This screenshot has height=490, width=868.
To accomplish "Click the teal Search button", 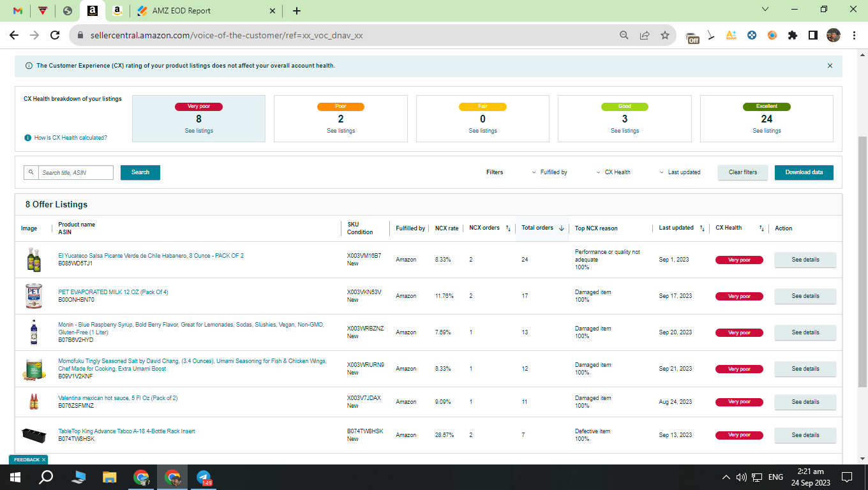I will tap(140, 172).
